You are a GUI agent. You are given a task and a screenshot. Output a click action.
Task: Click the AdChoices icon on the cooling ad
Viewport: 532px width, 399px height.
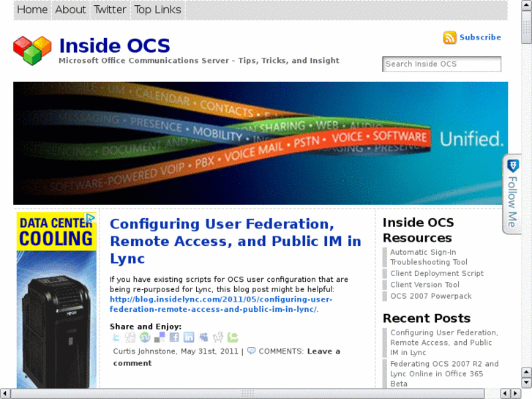point(91,217)
